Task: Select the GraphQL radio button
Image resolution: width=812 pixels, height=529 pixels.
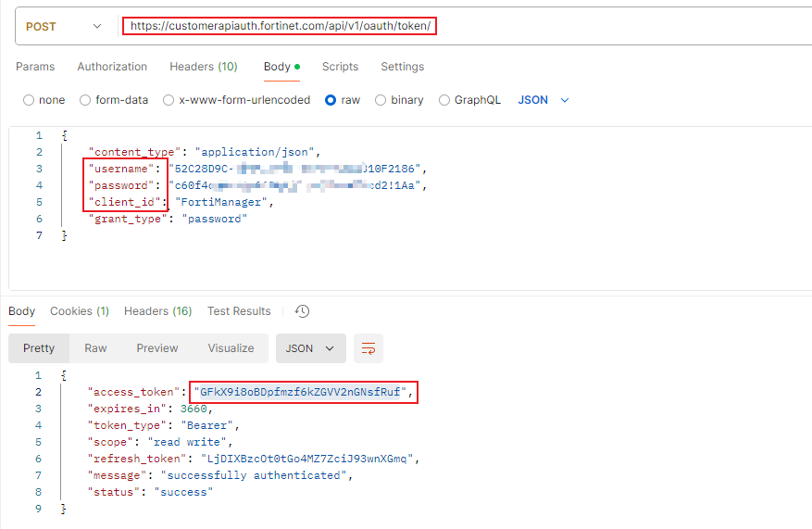Action: (444, 100)
